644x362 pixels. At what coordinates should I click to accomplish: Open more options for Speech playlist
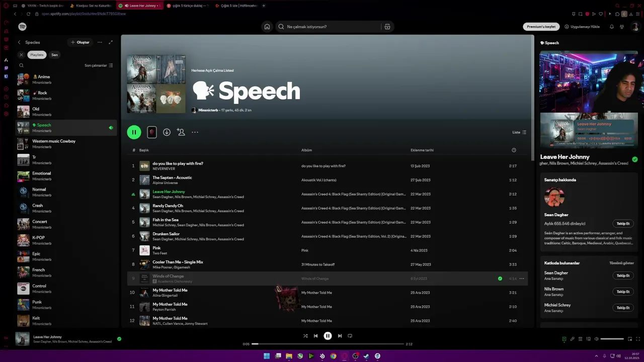coord(195,132)
